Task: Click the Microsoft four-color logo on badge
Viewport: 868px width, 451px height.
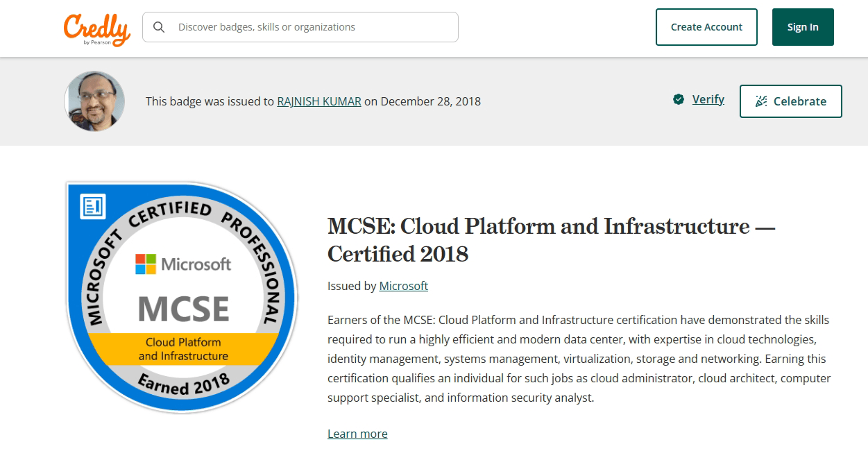Action: click(x=146, y=264)
